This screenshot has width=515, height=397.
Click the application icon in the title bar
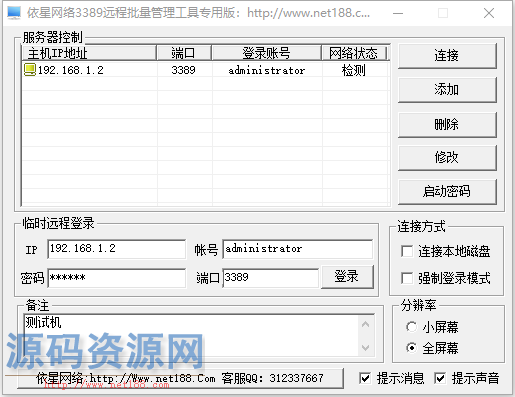pyautogui.click(x=14, y=13)
